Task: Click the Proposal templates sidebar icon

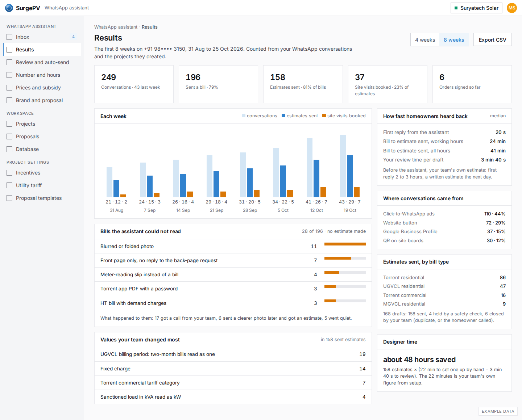Action: click(9, 198)
